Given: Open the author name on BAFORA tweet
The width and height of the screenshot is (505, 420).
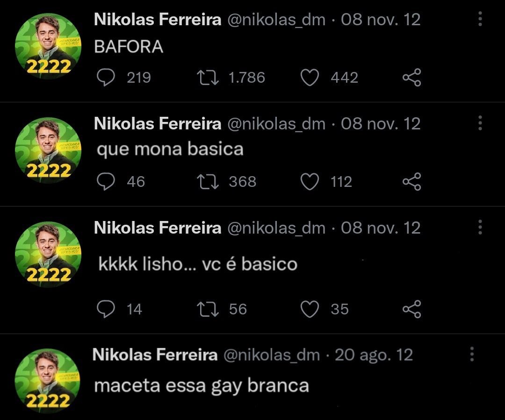Looking at the screenshot, I should 158,20.
